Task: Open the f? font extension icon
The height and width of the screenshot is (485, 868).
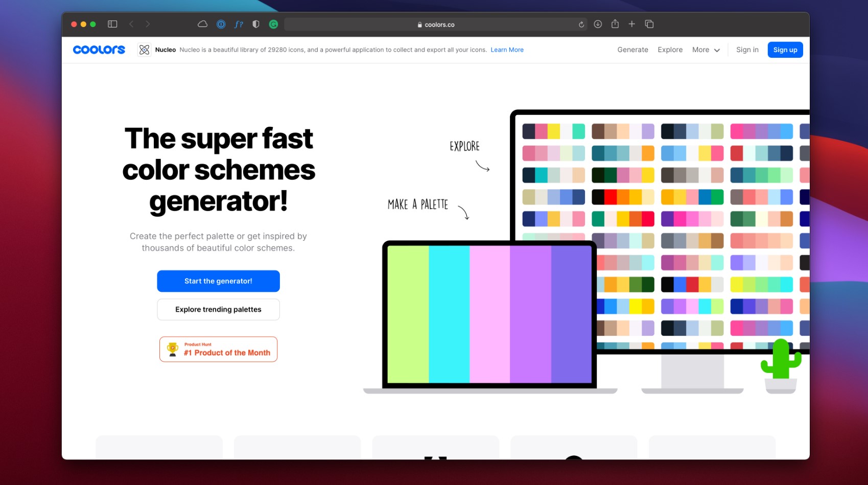Action: (239, 24)
